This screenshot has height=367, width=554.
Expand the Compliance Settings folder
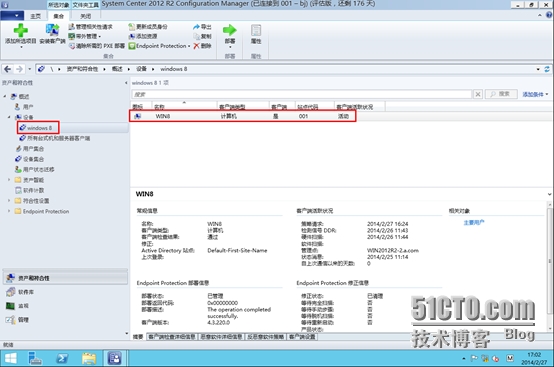9,201
